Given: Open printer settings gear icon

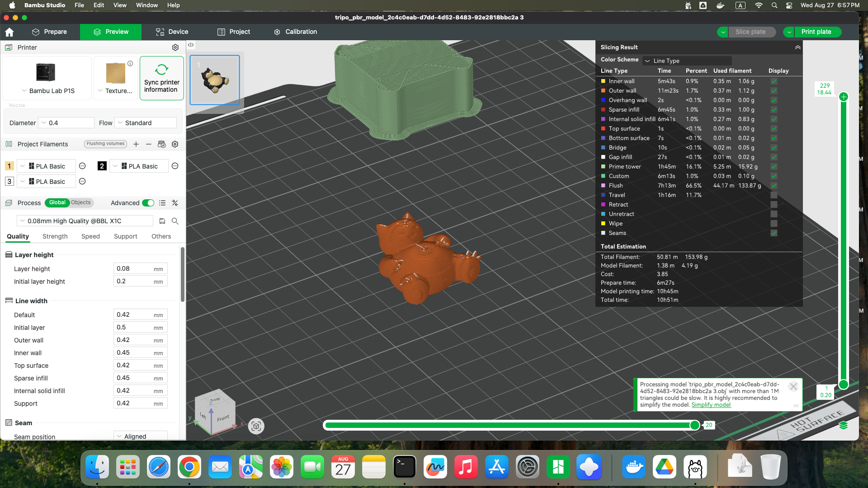Looking at the screenshot, I should pyautogui.click(x=175, y=47).
